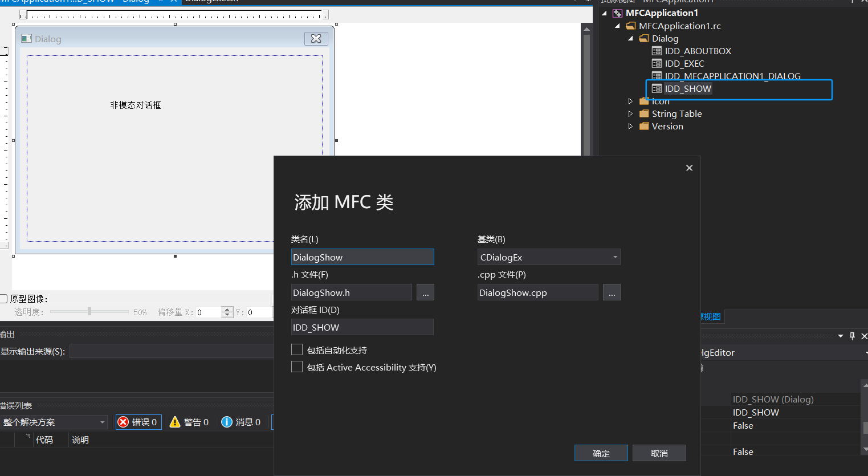This screenshot has height=476, width=868.
Task: Click the 说明 column header
Action: pyautogui.click(x=80, y=440)
